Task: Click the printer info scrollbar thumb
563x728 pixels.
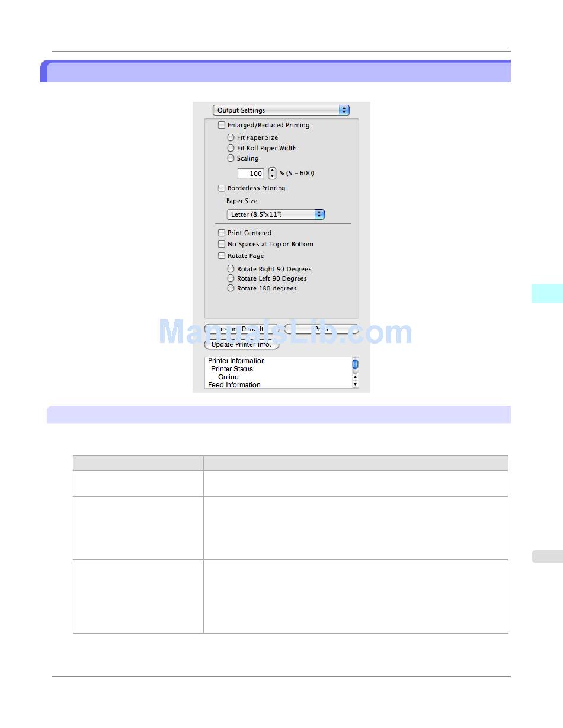Action: (x=356, y=364)
